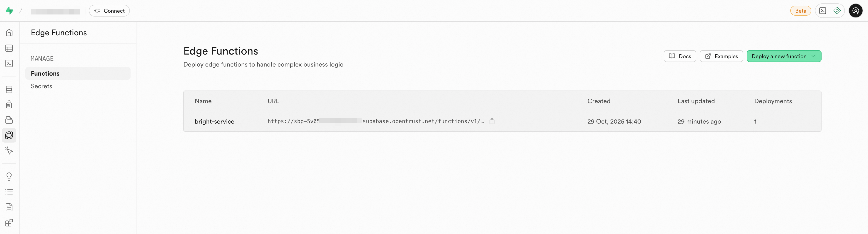This screenshot has height=234, width=868.
Task: Open the Authentication lock icon
Action: (x=9, y=105)
